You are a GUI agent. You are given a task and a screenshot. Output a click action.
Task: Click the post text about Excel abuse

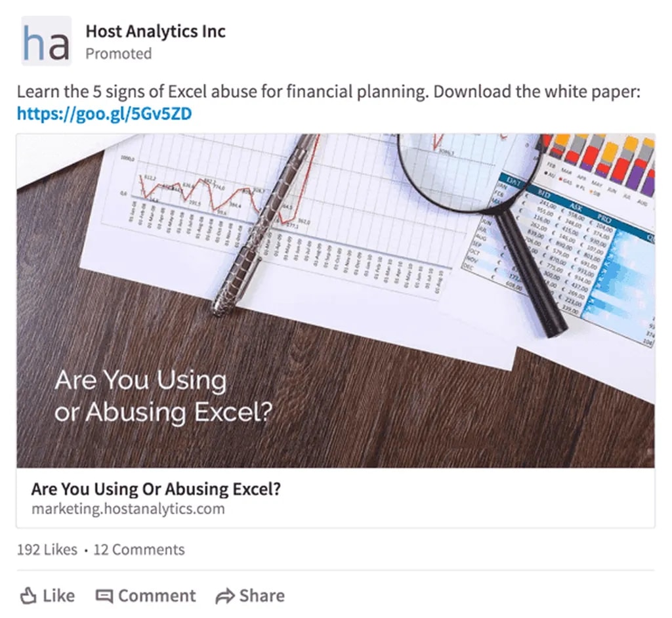[328, 91]
